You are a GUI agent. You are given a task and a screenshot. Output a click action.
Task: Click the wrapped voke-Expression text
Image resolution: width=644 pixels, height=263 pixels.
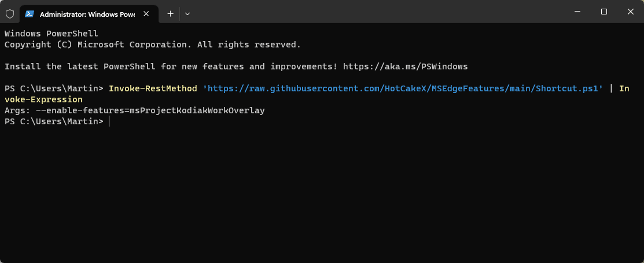pos(43,99)
